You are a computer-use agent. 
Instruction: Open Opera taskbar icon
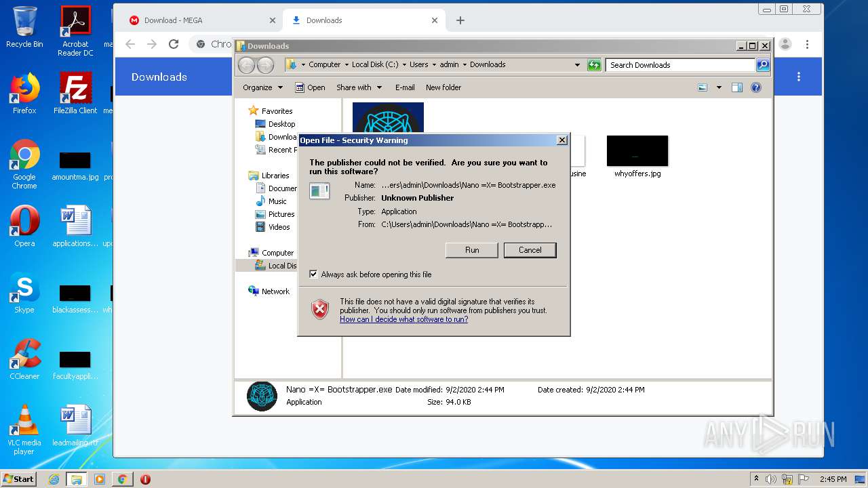point(145,479)
